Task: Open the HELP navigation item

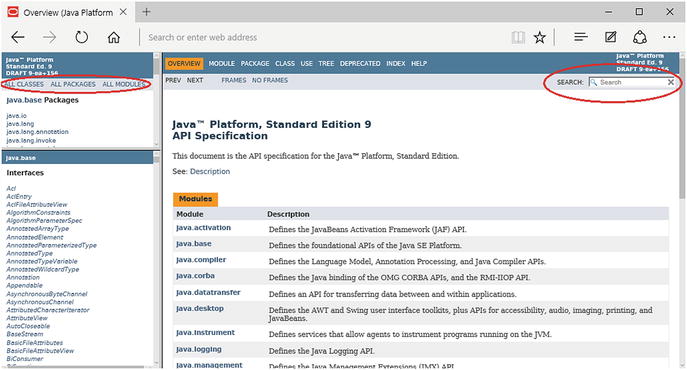Action: (x=419, y=64)
